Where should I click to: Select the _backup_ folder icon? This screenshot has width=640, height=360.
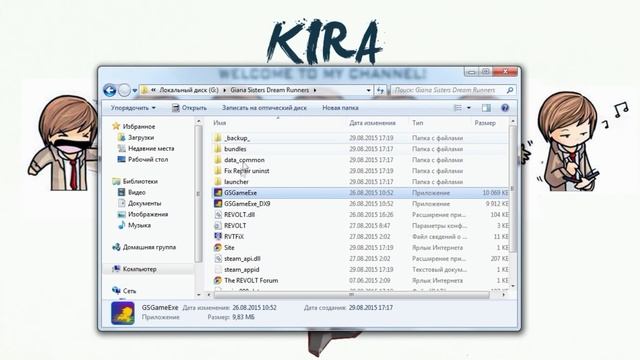(x=218, y=138)
